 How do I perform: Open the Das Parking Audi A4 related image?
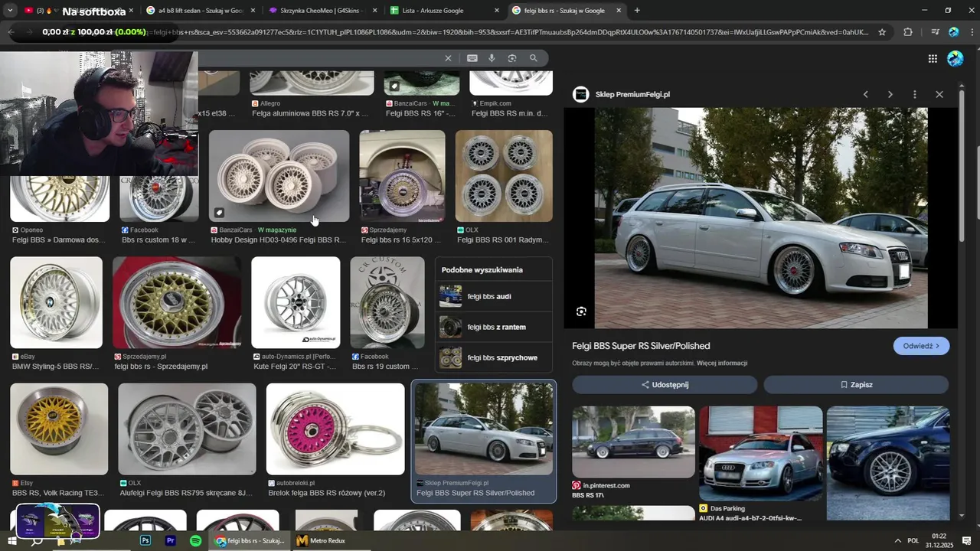[761, 454]
